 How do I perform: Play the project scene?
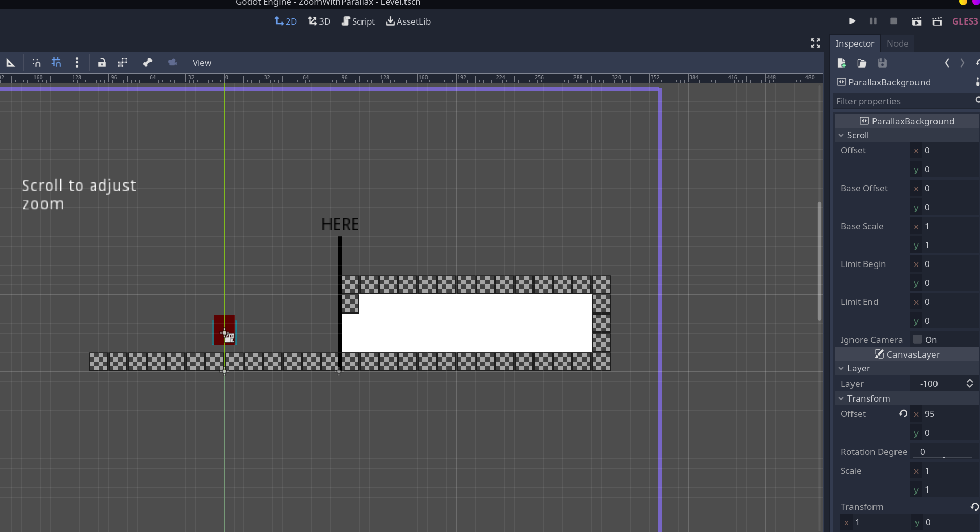point(851,21)
